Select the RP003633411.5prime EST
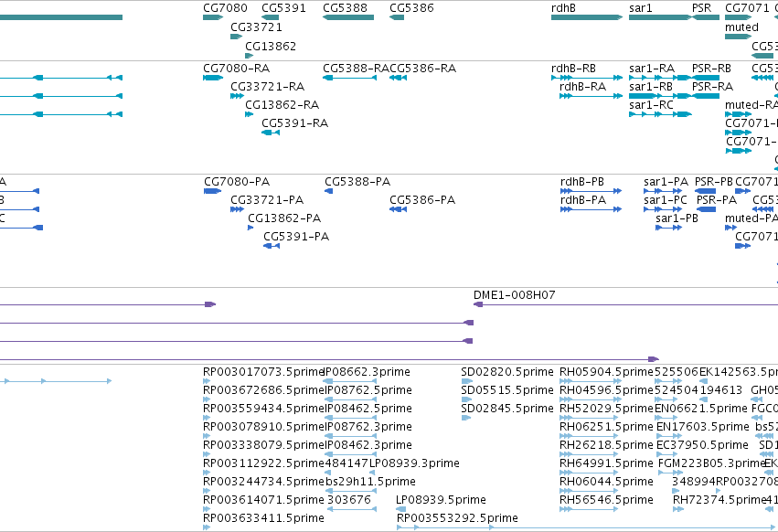This screenshot has width=778, height=532. pos(207,527)
